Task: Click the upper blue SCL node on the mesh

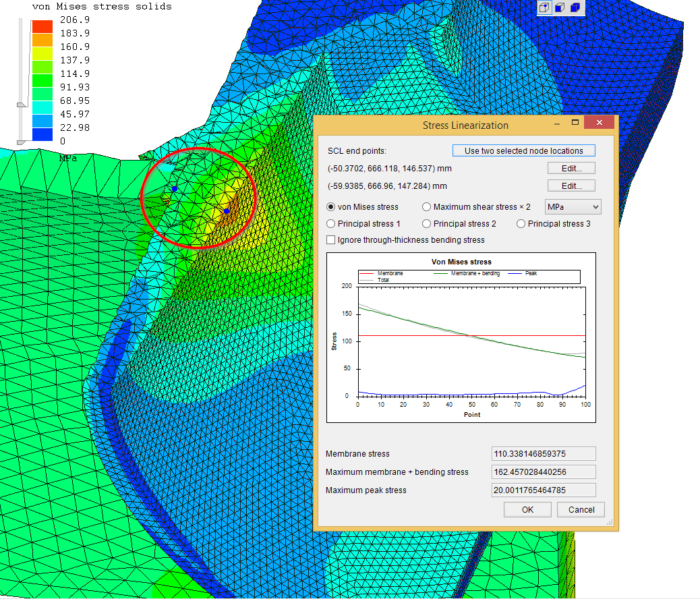Action: tap(175, 189)
